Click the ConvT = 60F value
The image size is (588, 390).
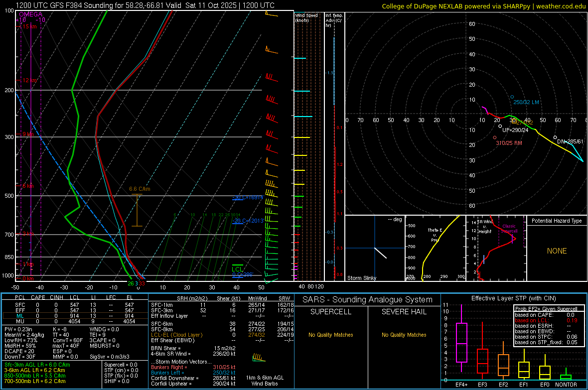[68, 340]
